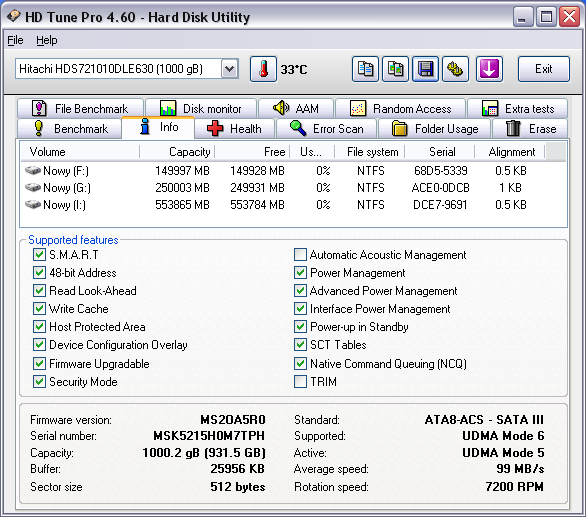Click the serial number MSK5215H0M7TPH
This screenshot has height=517, width=586.
(x=209, y=436)
